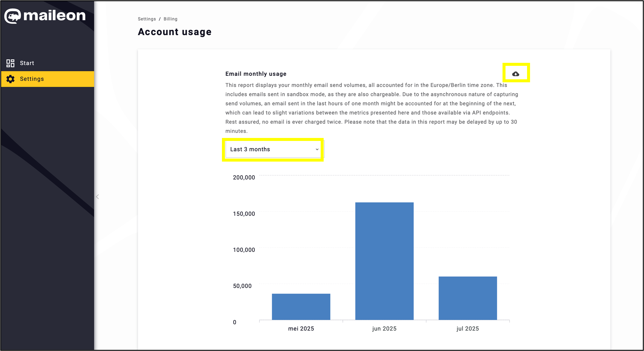The height and width of the screenshot is (351, 644).
Task: Click the Billing breadcrumb entry
Action: click(x=170, y=19)
